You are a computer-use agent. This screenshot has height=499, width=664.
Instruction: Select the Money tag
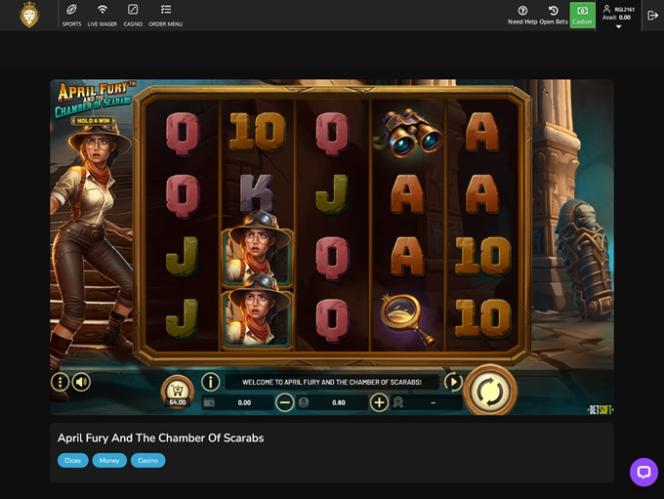click(x=109, y=460)
